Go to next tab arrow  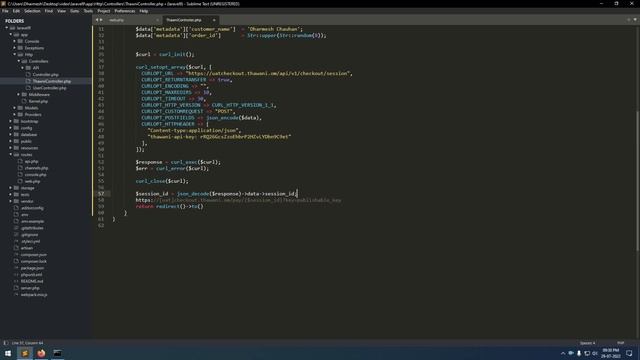[x=101, y=20]
